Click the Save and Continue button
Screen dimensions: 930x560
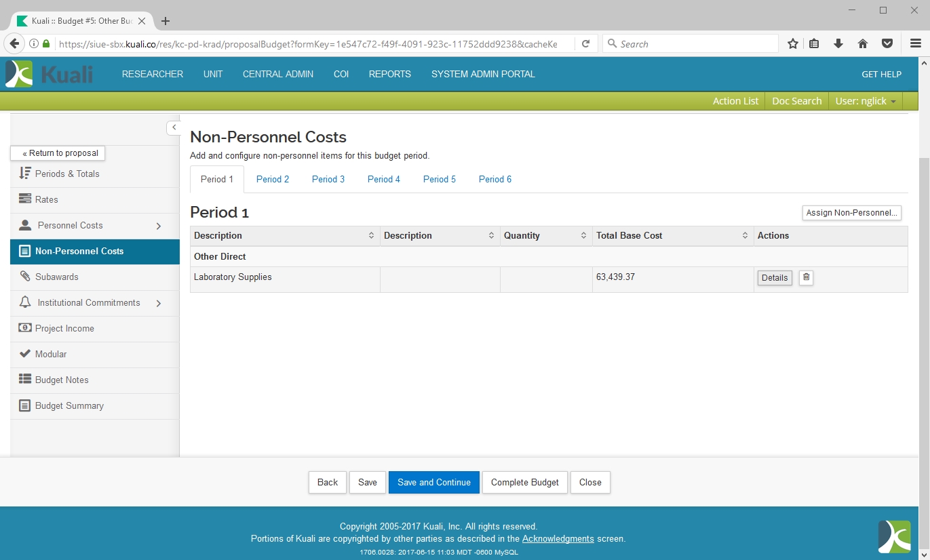click(x=433, y=483)
